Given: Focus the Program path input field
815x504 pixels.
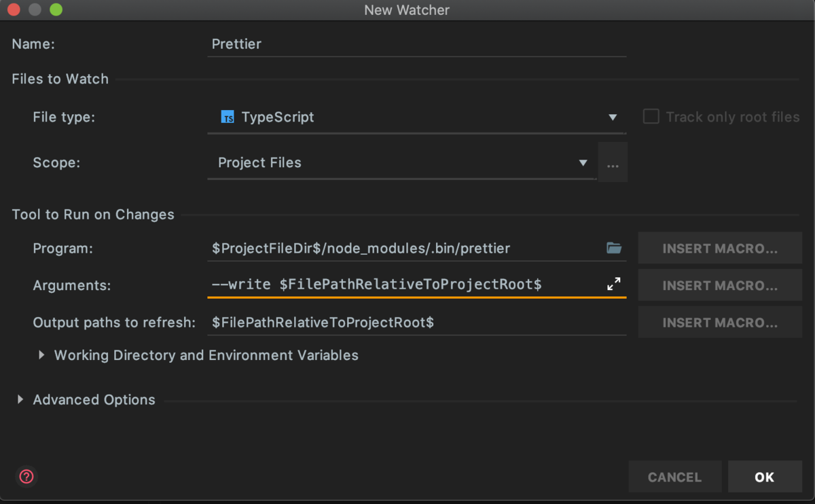Looking at the screenshot, I should click(405, 249).
